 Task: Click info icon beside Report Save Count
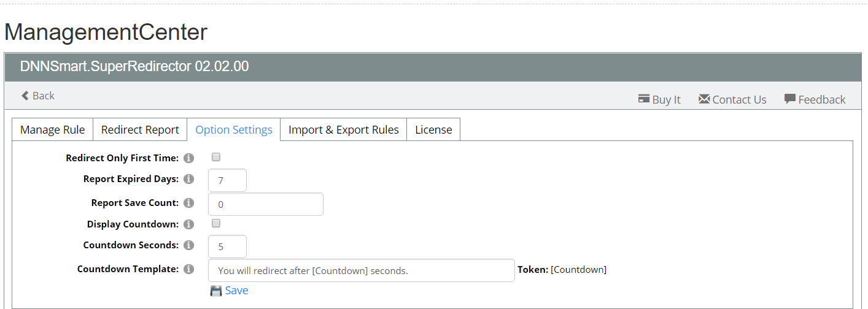(x=189, y=203)
